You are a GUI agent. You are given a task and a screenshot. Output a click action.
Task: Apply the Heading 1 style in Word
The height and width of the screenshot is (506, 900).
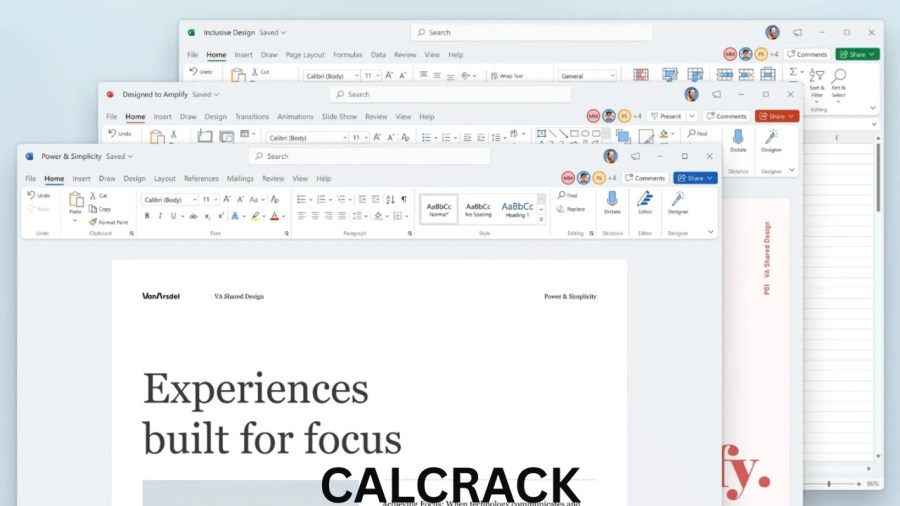[x=517, y=209]
